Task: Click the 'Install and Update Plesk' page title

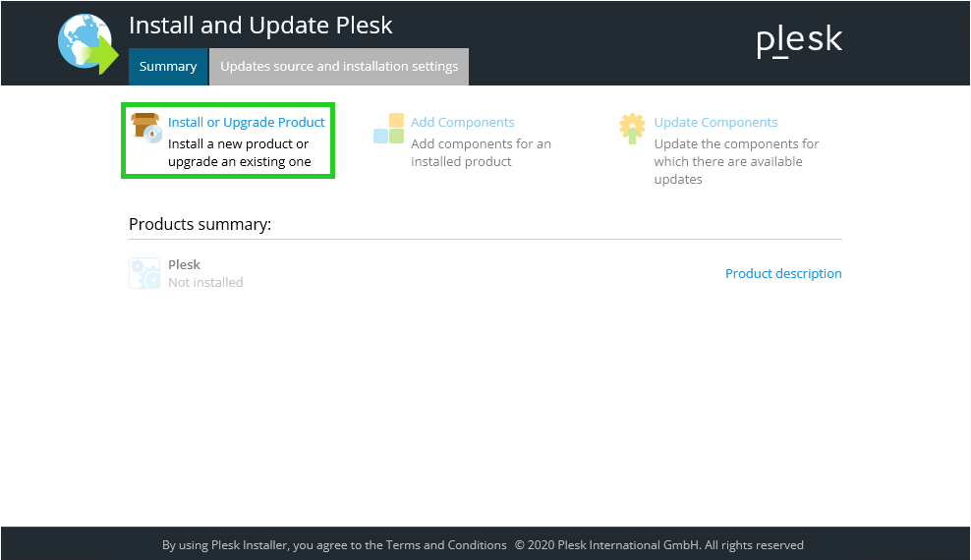Action: tap(260, 26)
